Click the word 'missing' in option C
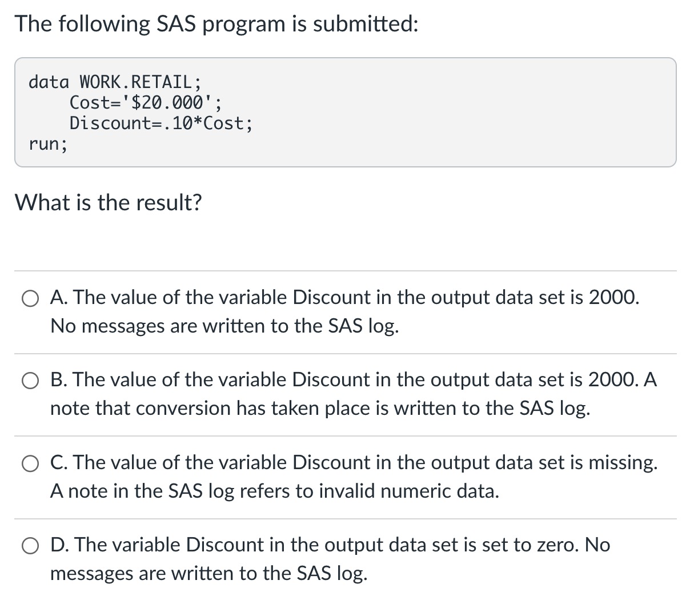 click(623, 463)
